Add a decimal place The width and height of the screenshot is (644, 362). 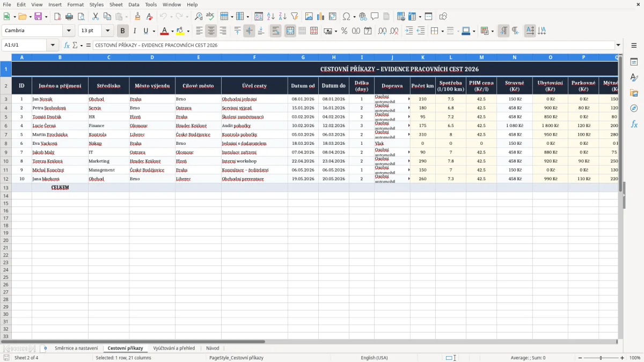(383, 31)
